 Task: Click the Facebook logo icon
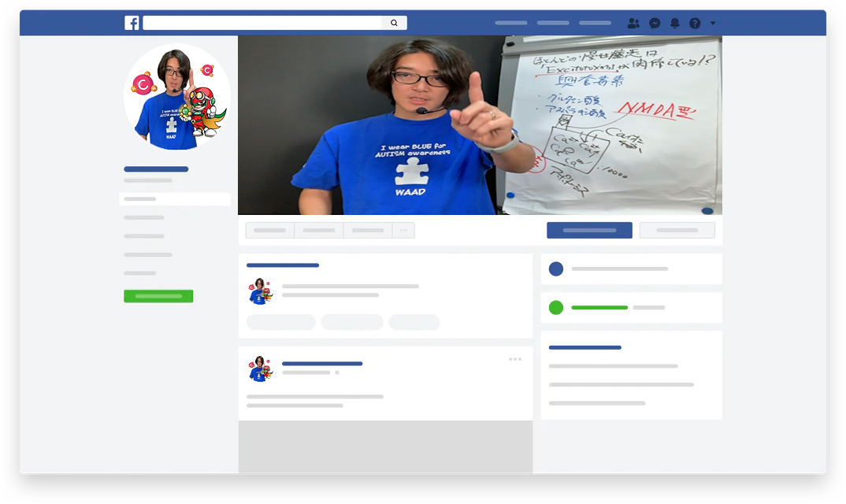tap(132, 23)
